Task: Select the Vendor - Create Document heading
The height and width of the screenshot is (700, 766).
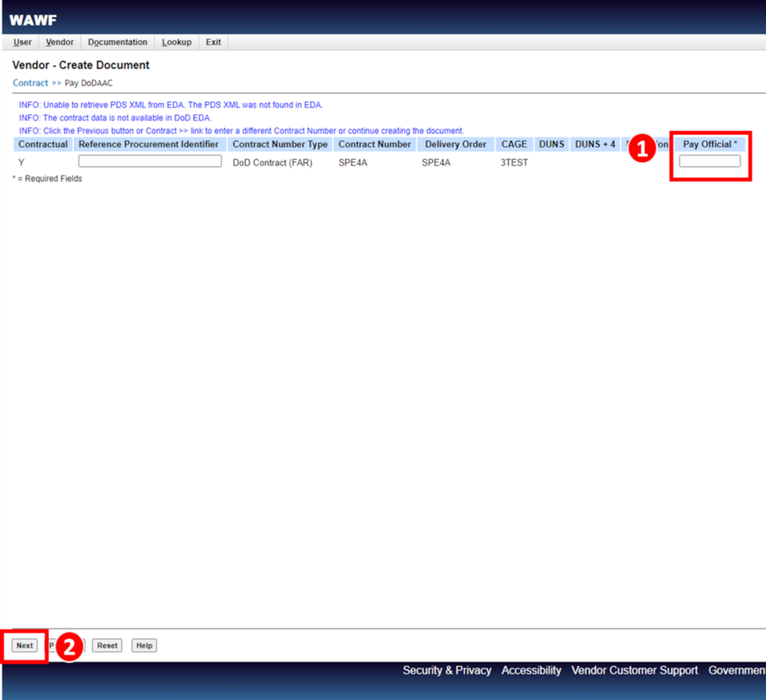Action: click(x=80, y=65)
